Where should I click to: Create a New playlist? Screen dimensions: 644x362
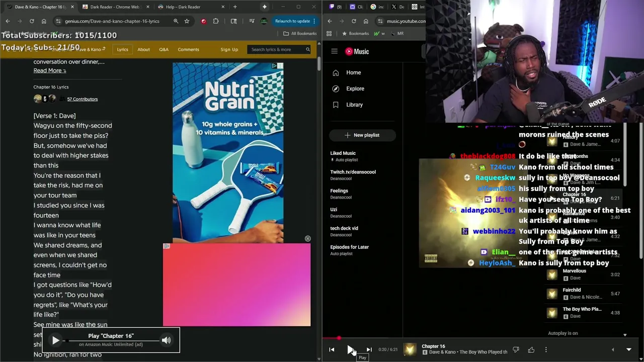click(362, 135)
